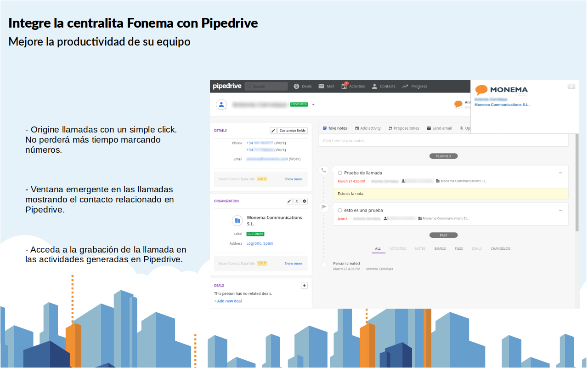Mark 'Prueba de llamada' activity as done
The image size is (588, 368).
tap(340, 173)
